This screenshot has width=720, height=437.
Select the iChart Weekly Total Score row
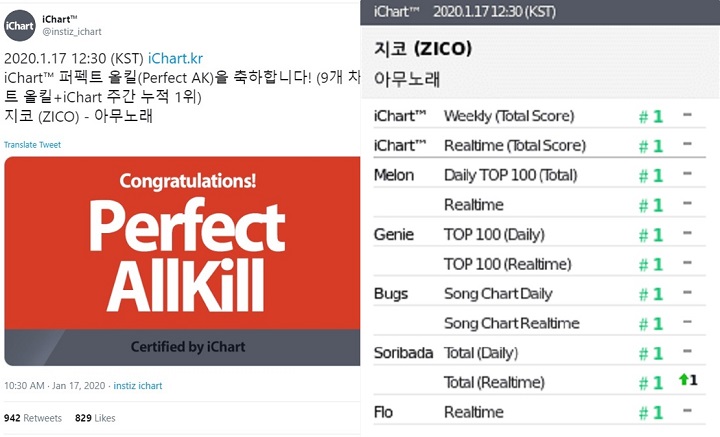[540, 116]
